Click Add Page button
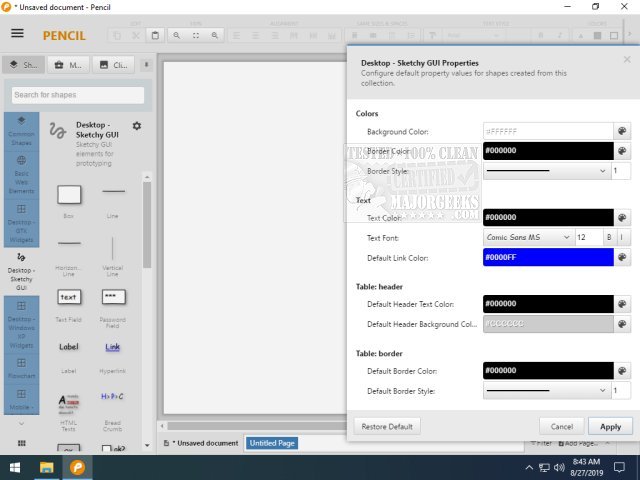This screenshot has width=640, height=480. (578, 444)
